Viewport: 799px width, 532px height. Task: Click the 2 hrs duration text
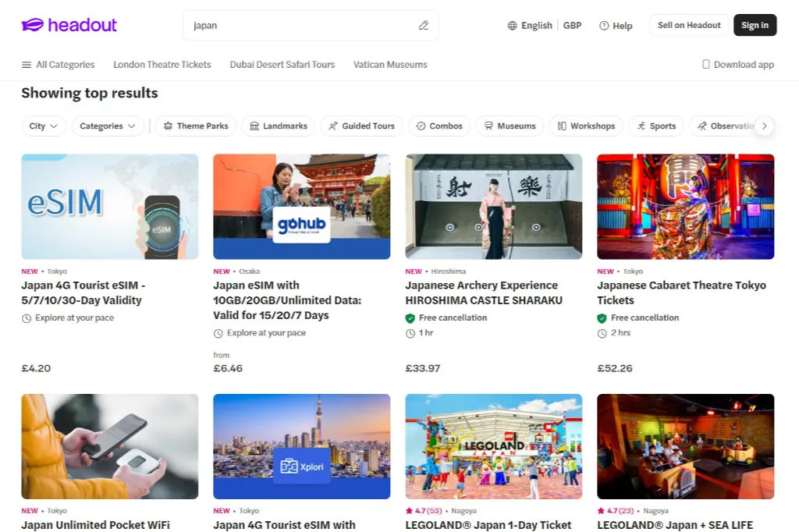[x=620, y=333]
